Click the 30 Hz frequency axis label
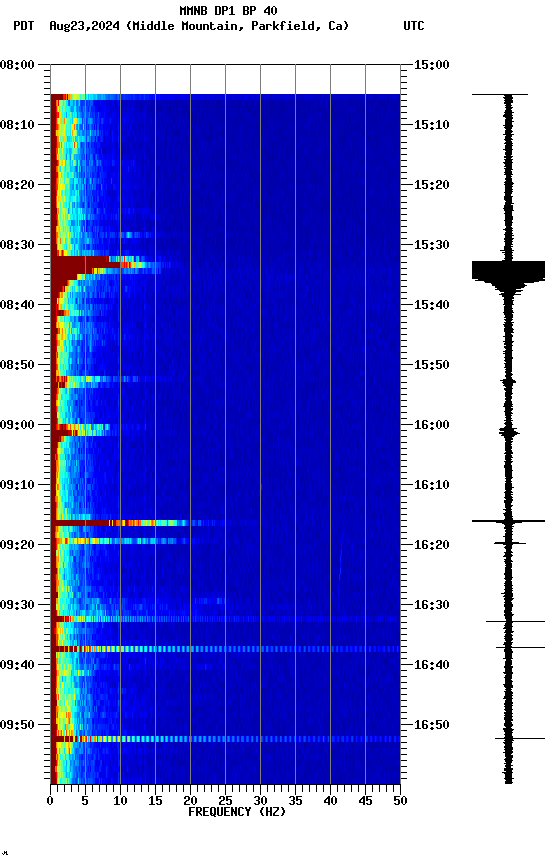Viewport: 552px width, 864px height. (x=260, y=801)
